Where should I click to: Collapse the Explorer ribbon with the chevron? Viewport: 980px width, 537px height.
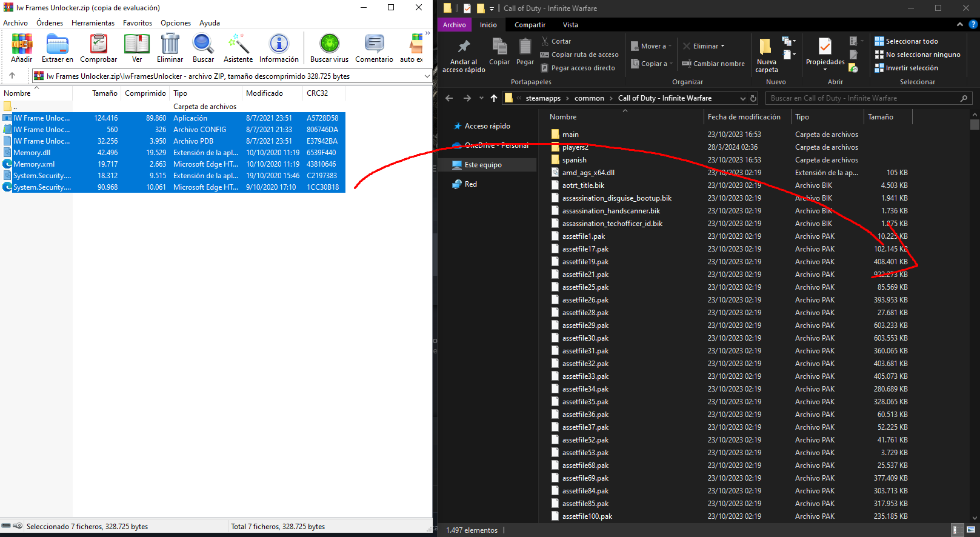point(960,25)
